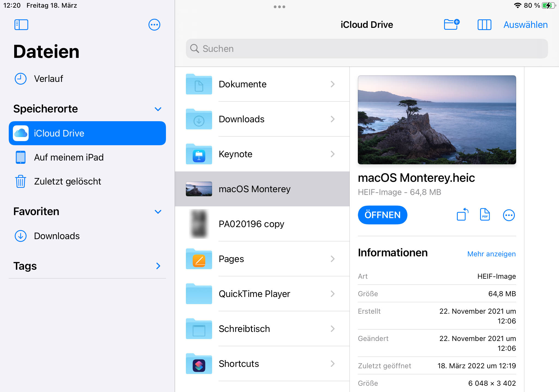This screenshot has height=392, width=559.
Task: Tap the 12:20 clock in status bar
Action: [x=12, y=5]
